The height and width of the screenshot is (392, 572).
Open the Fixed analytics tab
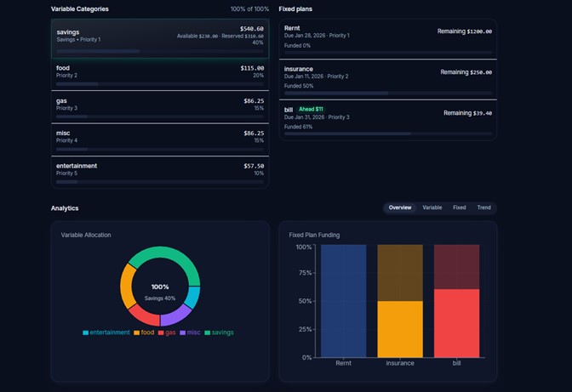pos(459,207)
